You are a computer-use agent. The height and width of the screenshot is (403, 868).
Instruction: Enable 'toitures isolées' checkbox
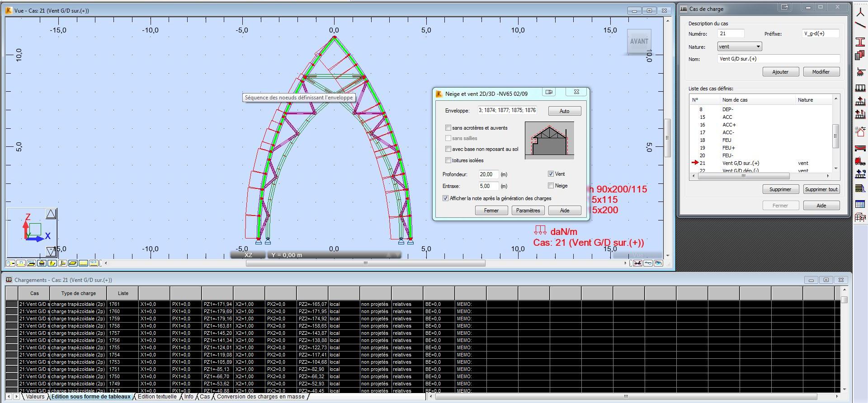click(x=448, y=160)
